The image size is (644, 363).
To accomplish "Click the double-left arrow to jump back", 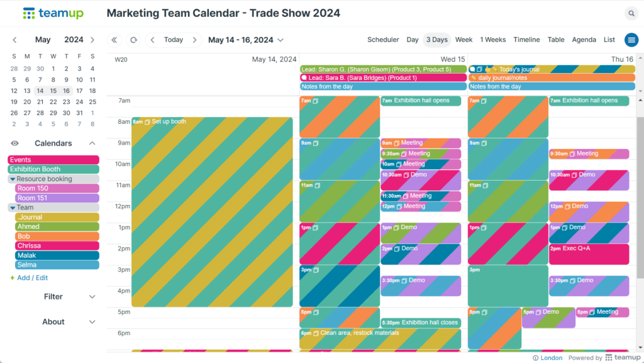I will [114, 40].
